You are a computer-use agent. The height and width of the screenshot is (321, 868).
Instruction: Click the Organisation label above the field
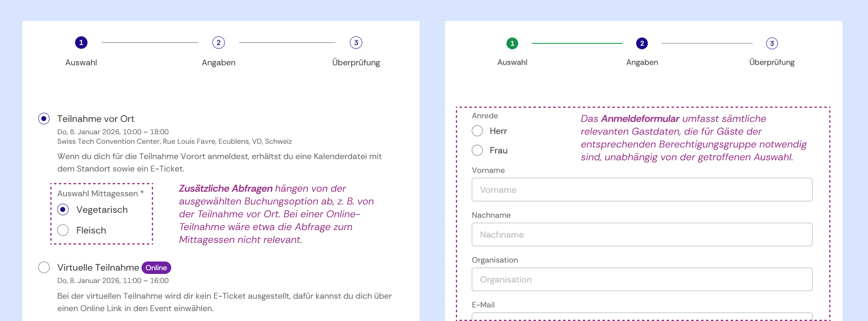click(x=495, y=260)
